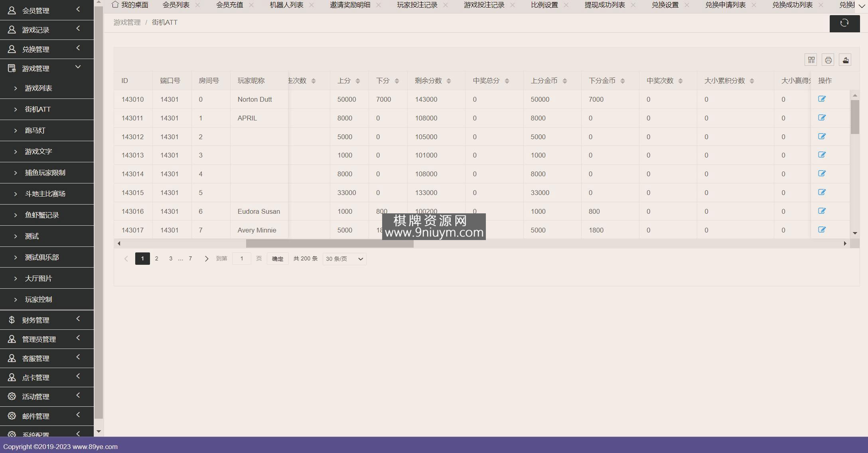Click the Norton Dutt nickname cell

(x=259, y=99)
